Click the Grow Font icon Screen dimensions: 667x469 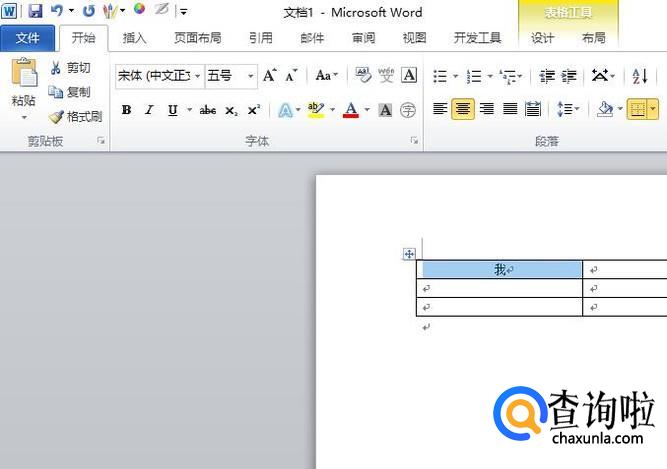[270, 76]
